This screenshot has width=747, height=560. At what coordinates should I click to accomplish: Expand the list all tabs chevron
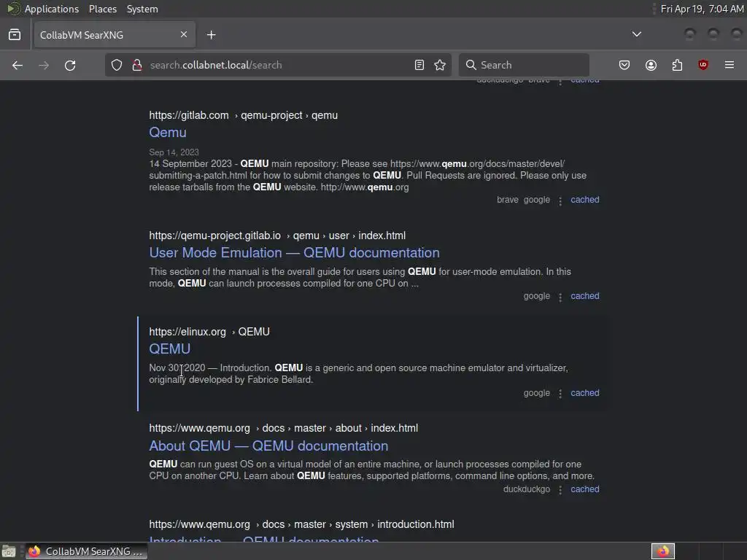point(637,35)
